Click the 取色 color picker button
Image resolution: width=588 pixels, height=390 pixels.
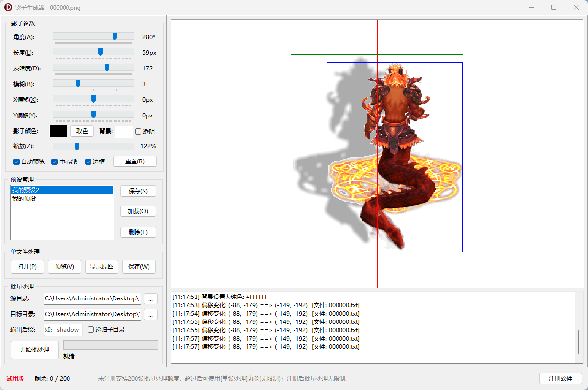82,131
